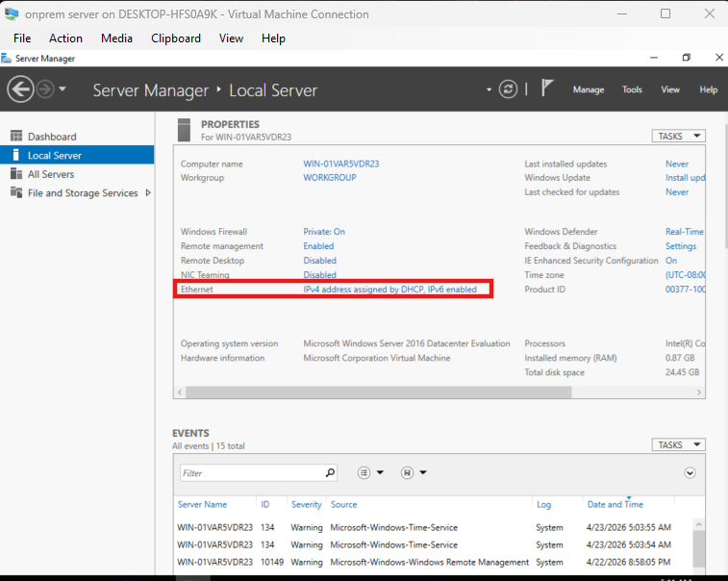Click the Local Server icon in sidebar
The width and height of the screenshot is (728, 581).
(x=16, y=155)
